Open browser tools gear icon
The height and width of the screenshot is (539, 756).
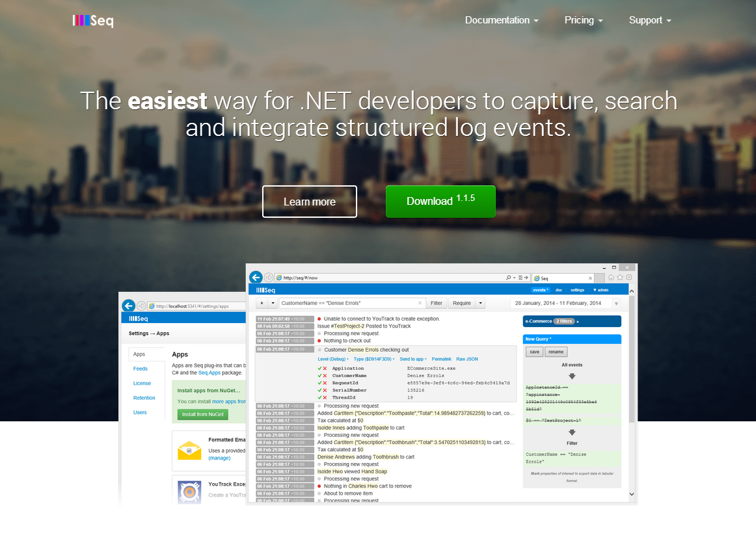[628, 278]
